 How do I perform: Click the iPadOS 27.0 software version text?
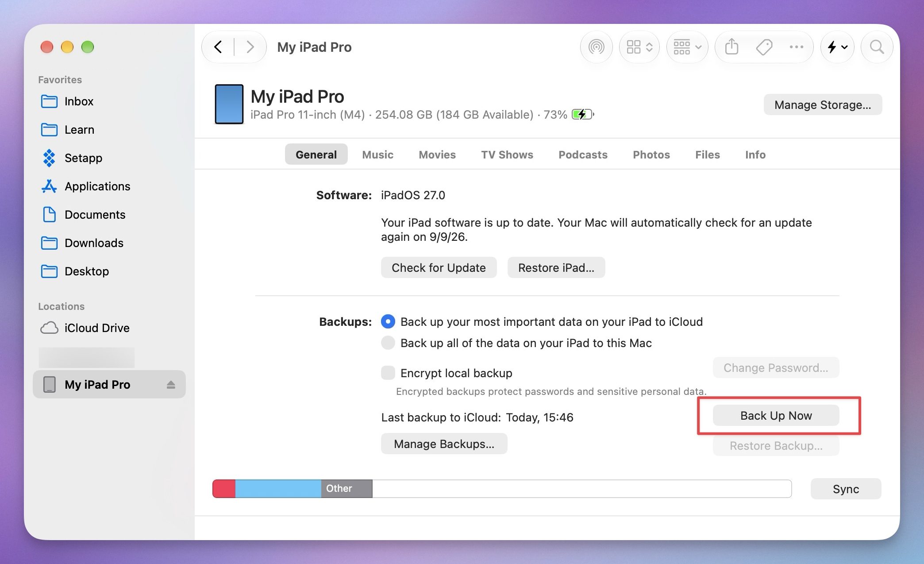[413, 195]
